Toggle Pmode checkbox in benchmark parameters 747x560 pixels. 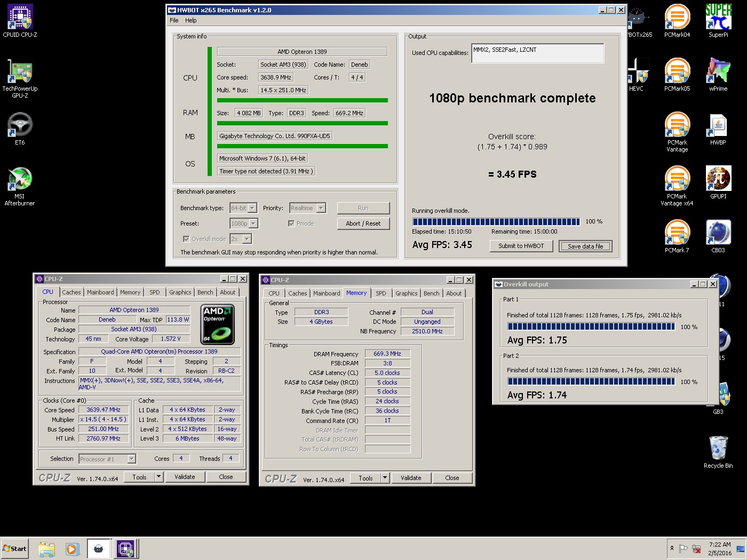coord(291,223)
